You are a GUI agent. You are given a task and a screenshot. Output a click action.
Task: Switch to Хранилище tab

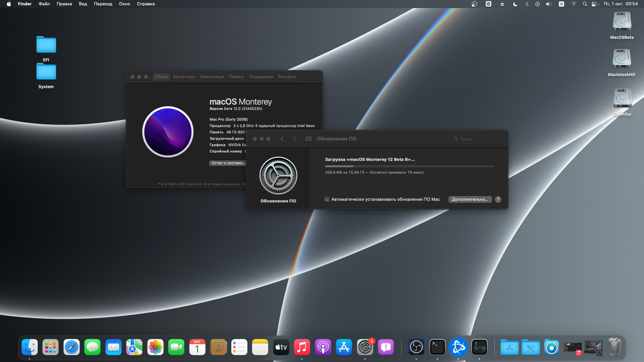tap(212, 77)
